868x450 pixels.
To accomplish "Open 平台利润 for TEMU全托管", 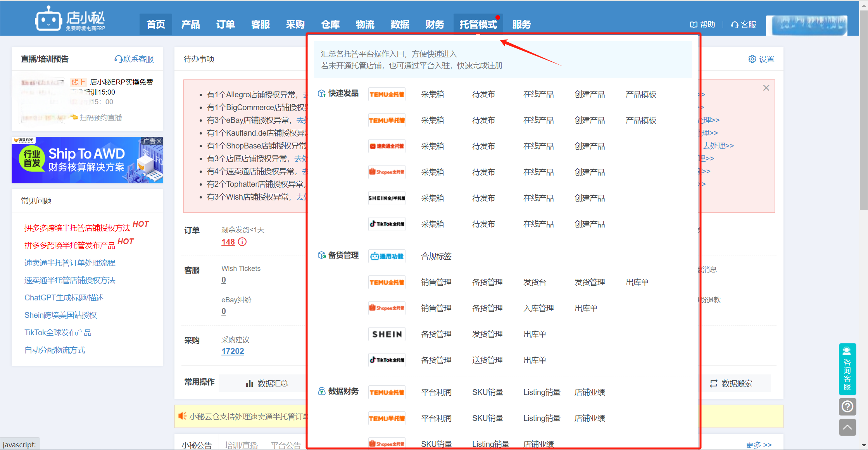I will point(437,392).
